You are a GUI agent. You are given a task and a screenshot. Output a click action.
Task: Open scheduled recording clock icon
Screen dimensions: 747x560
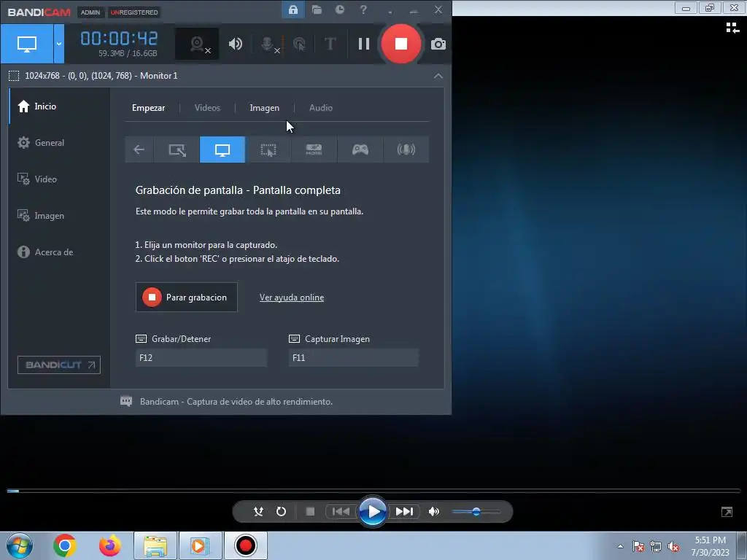(340, 9)
